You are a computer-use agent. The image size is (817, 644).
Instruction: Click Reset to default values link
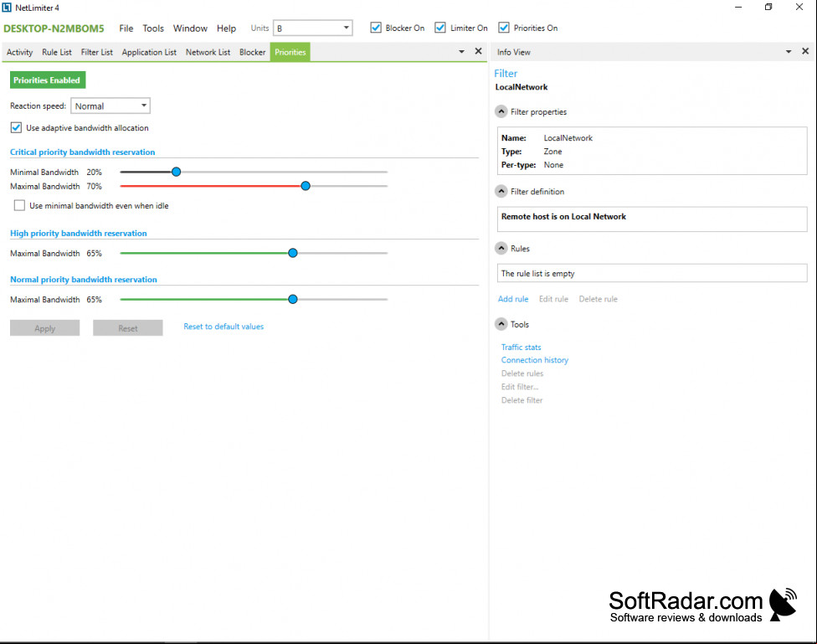pos(224,327)
